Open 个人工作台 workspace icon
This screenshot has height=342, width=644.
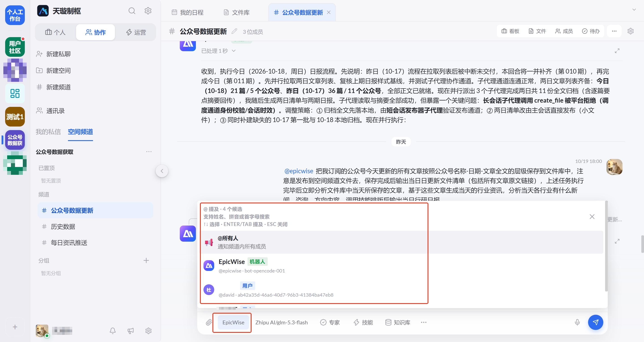pyautogui.click(x=15, y=15)
